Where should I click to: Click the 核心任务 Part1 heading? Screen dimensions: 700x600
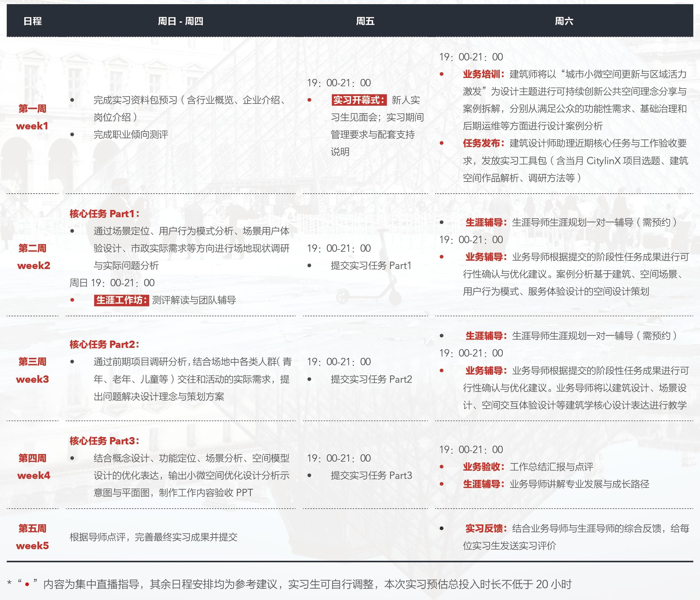click(x=105, y=214)
